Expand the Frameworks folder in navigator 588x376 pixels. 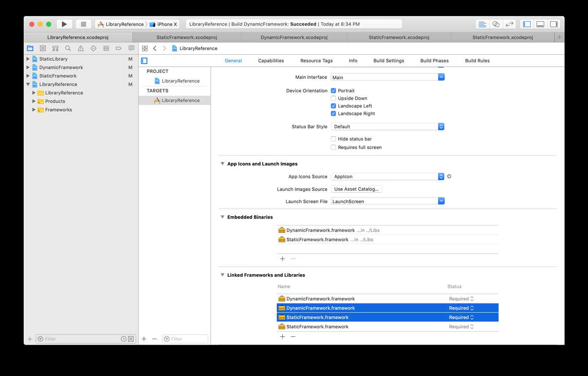[34, 110]
